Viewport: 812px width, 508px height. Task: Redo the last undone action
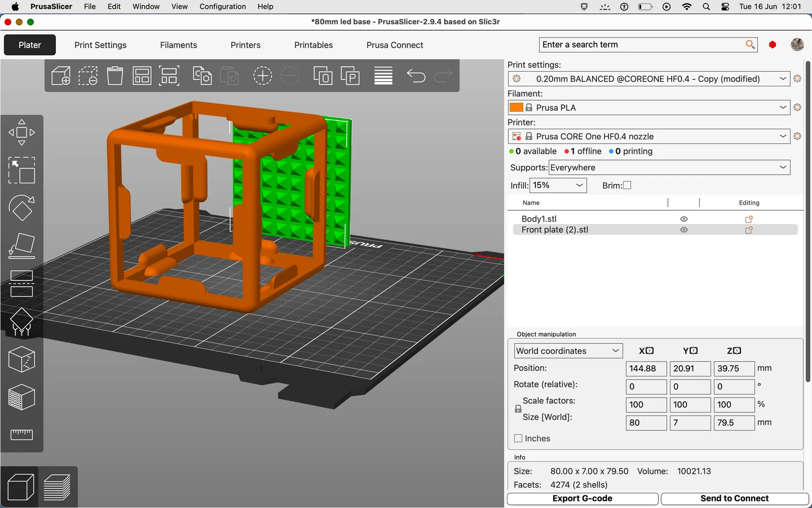coord(443,76)
